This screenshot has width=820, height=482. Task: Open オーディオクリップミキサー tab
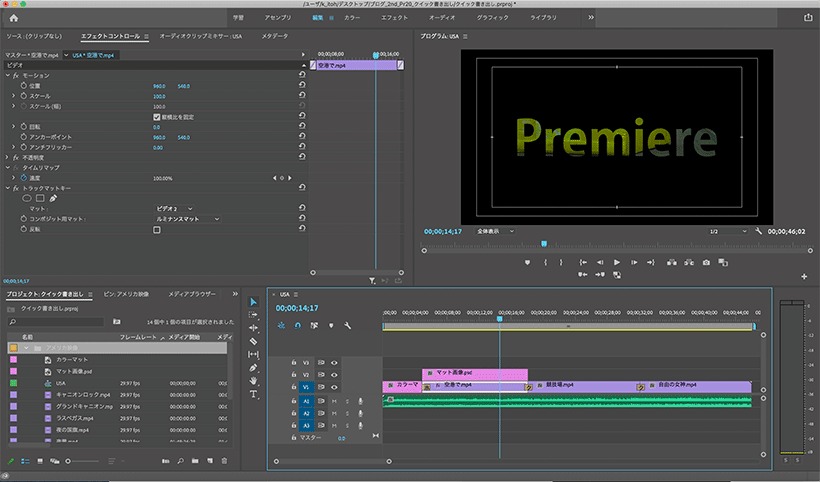click(x=200, y=36)
